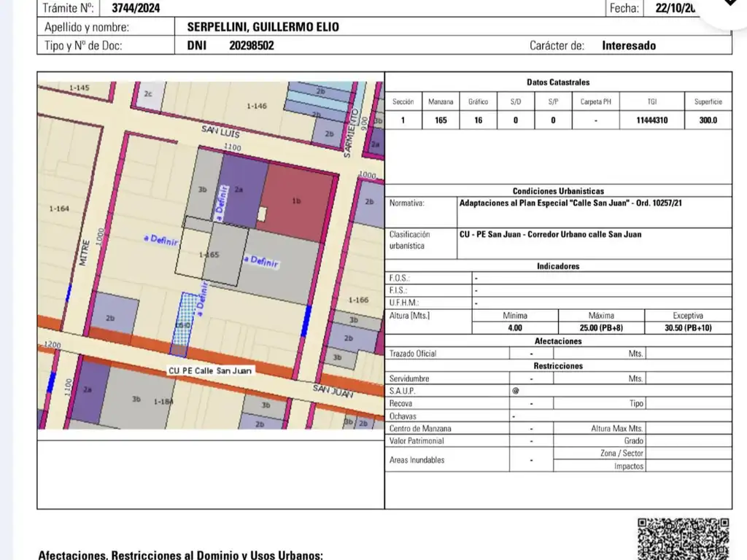Click the DNI number 20298502

tap(252, 45)
